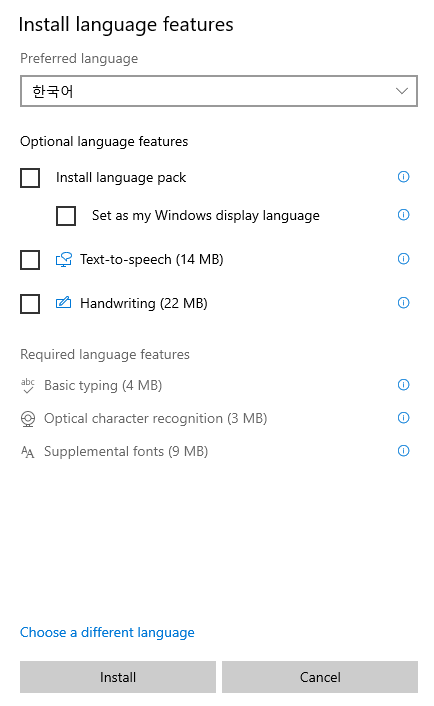Click info icon for Install language pack
The width and height of the screenshot is (434, 706).
[403, 176]
